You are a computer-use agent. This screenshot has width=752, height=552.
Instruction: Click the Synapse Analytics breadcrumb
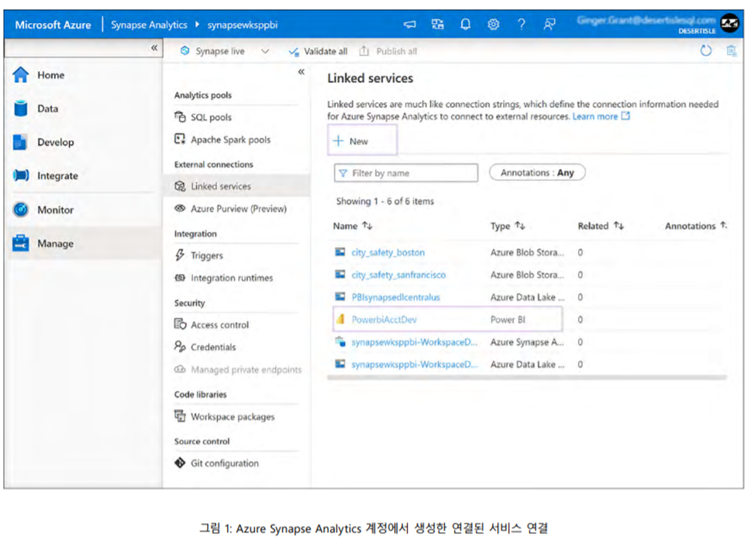tap(149, 25)
